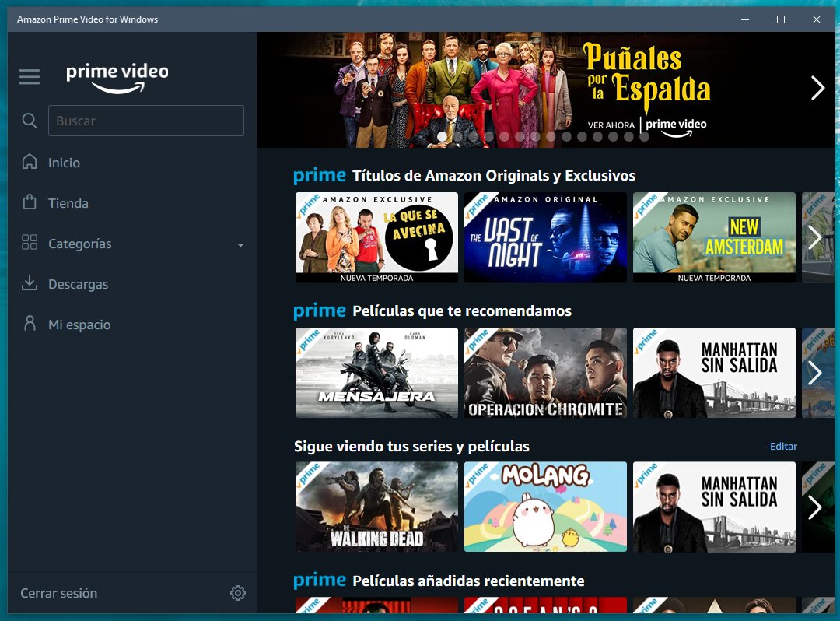Screen dimensions: 840x621
Task: Click the Inicio home icon
Action: 30,162
